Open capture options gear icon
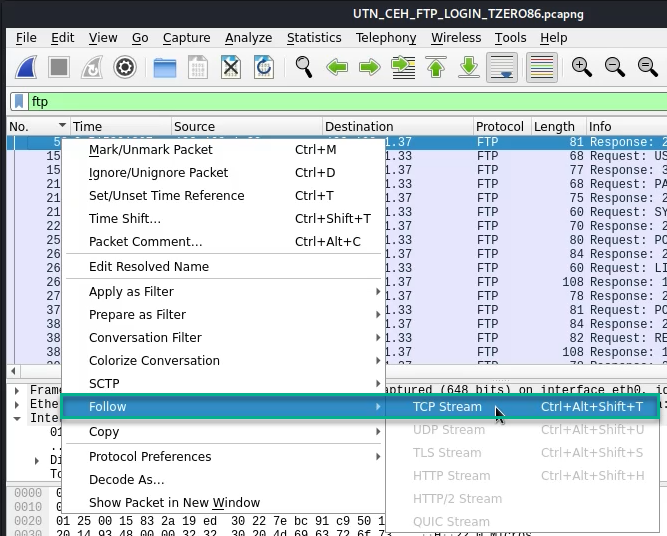The height and width of the screenshot is (536, 667). coord(125,67)
